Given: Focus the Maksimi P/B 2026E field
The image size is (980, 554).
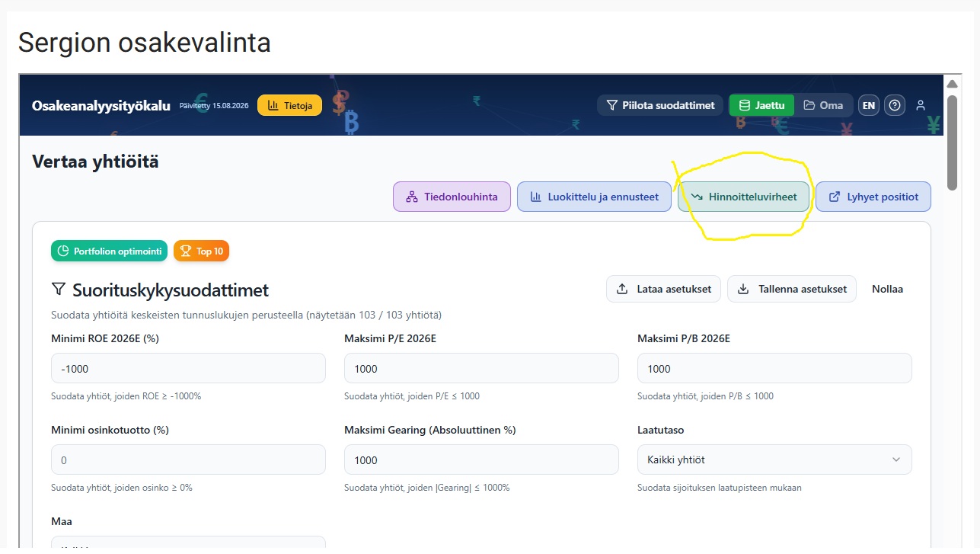Looking at the screenshot, I should [x=774, y=368].
